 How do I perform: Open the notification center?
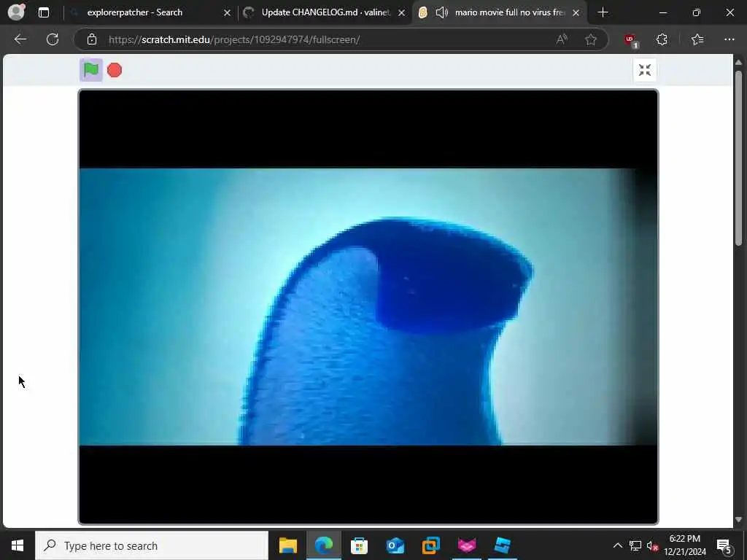724,545
